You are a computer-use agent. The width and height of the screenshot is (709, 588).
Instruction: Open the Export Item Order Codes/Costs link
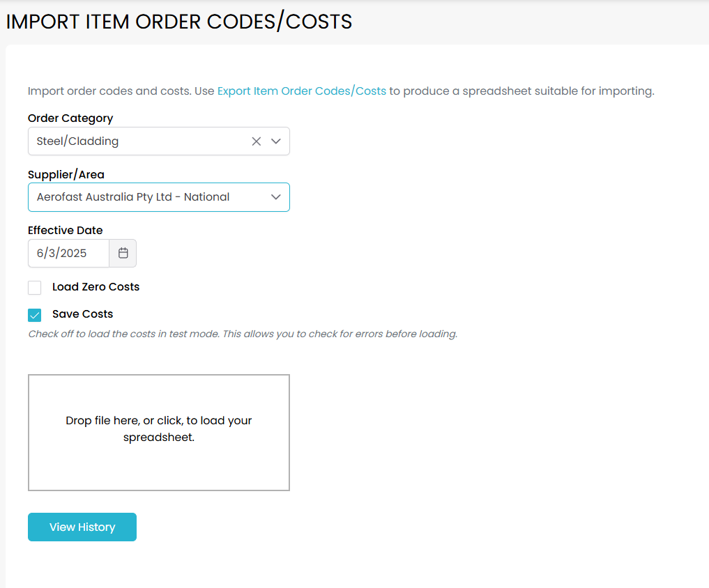(x=301, y=91)
